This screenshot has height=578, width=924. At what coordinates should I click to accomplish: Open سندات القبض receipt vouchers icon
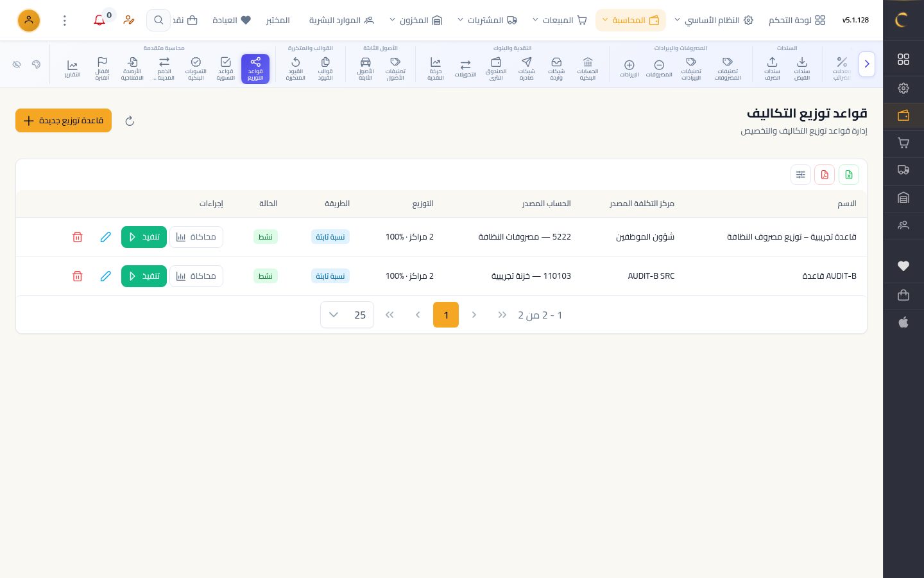(x=802, y=69)
